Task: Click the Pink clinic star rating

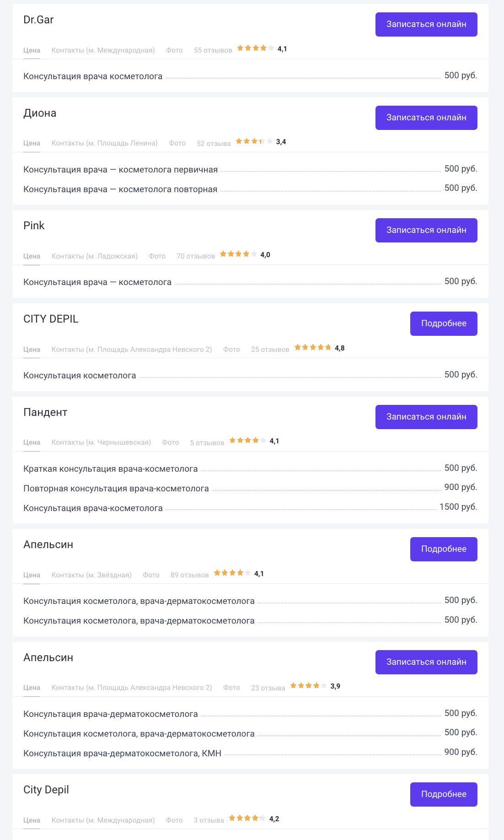Action: [239, 254]
